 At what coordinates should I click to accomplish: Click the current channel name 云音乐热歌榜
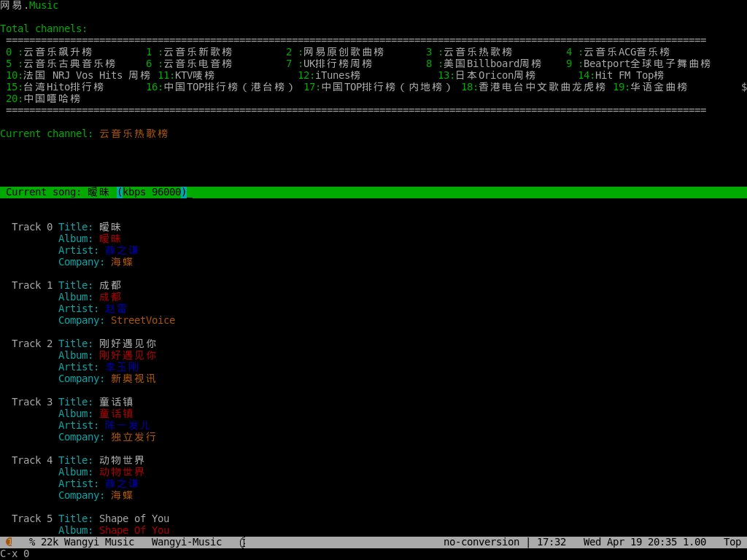tap(133, 133)
